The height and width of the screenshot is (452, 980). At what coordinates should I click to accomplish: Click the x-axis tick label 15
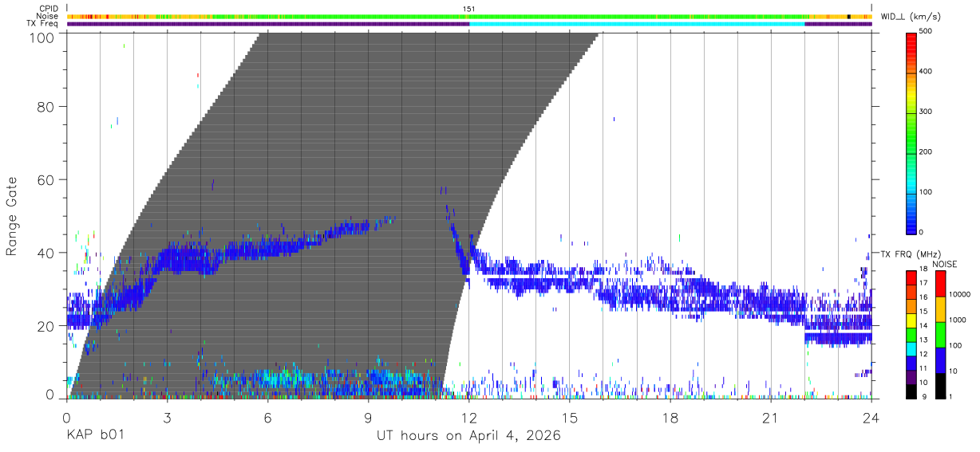[570, 418]
